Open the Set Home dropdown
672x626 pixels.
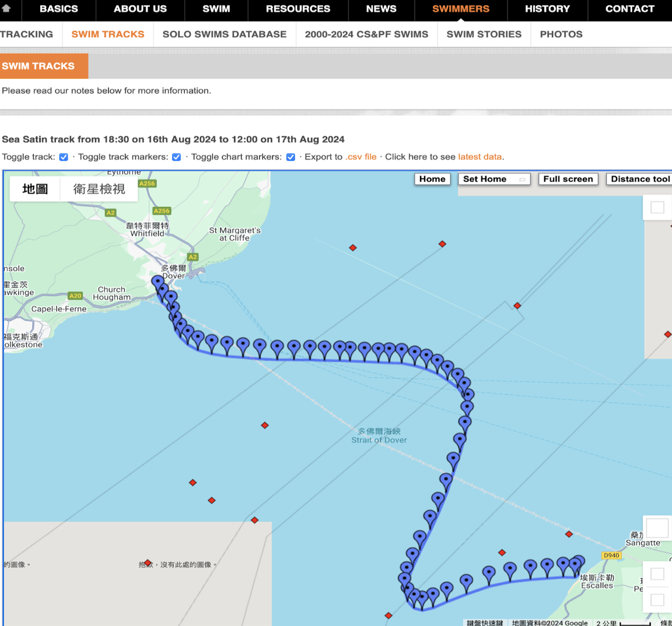pos(494,179)
